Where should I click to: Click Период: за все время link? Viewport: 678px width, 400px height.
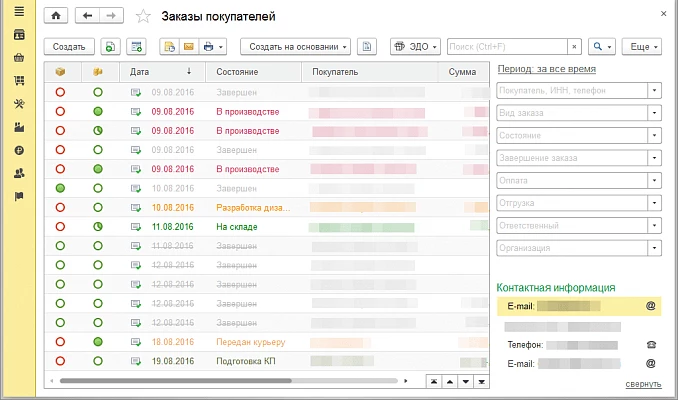pyautogui.click(x=547, y=69)
